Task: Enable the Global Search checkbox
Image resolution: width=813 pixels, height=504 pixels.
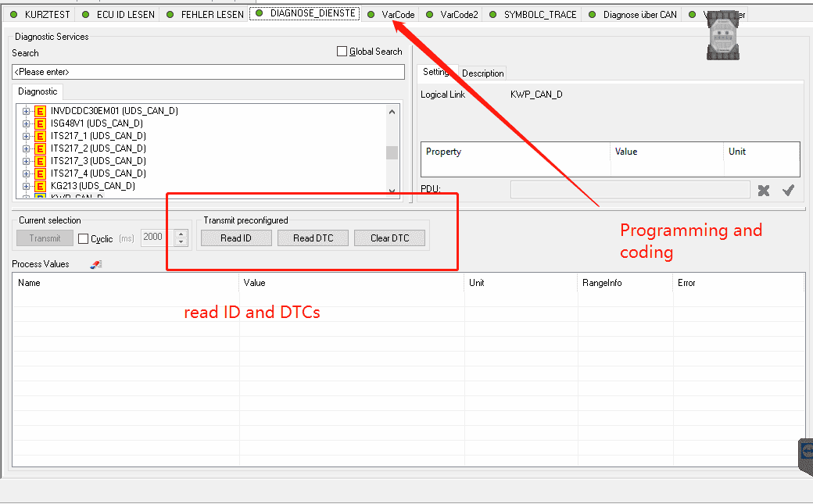Action: click(x=342, y=52)
